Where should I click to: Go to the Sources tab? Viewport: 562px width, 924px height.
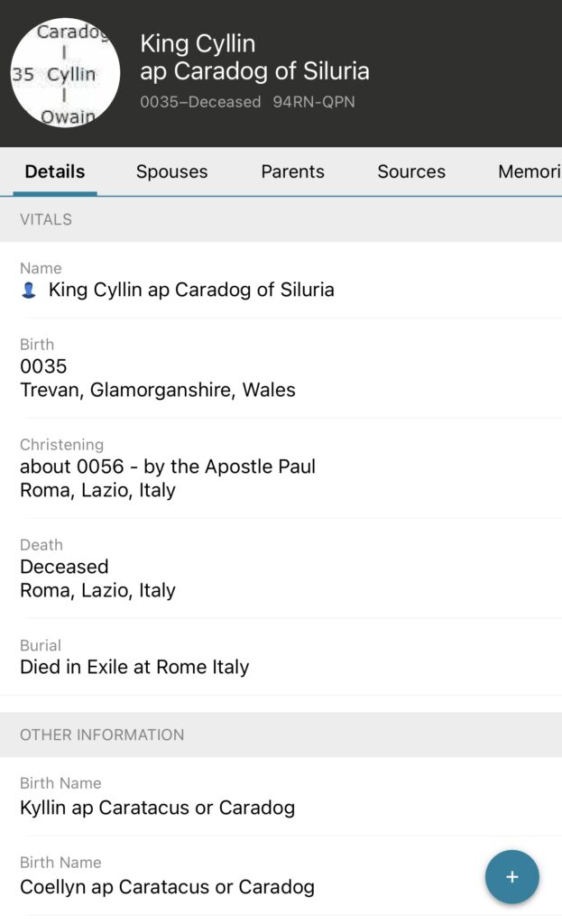pos(411,171)
